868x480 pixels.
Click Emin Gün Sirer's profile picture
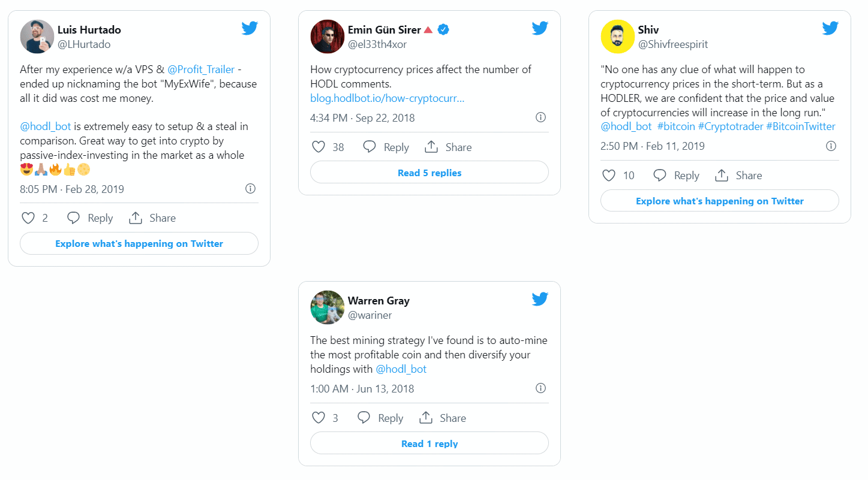coord(327,37)
